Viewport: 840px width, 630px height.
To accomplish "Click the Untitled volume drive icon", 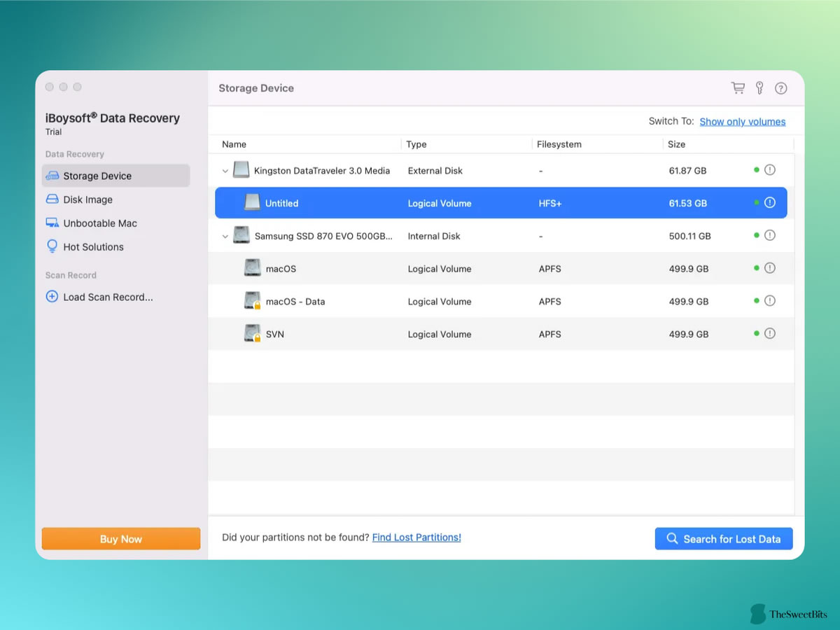I will [253, 203].
